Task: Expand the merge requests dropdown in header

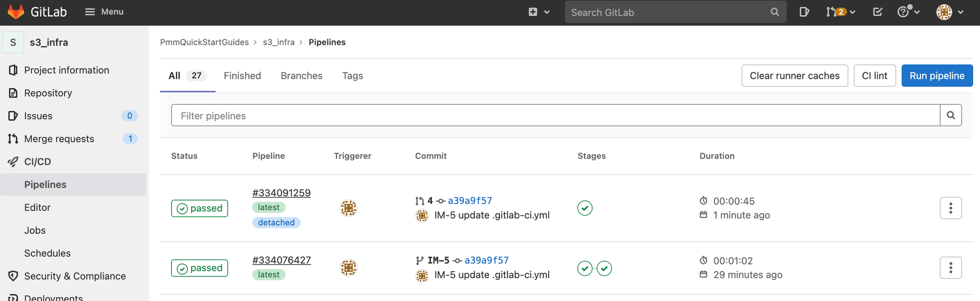Action: (x=840, y=12)
